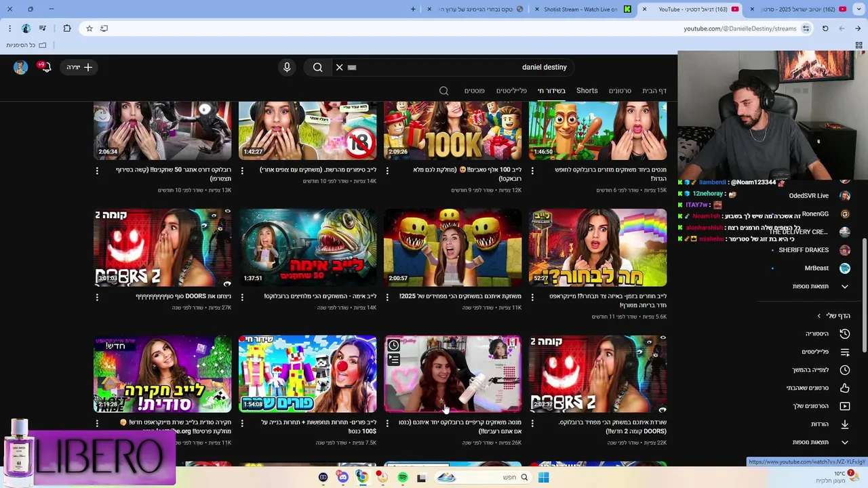Reload the page in Chrome

click(x=825, y=28)
